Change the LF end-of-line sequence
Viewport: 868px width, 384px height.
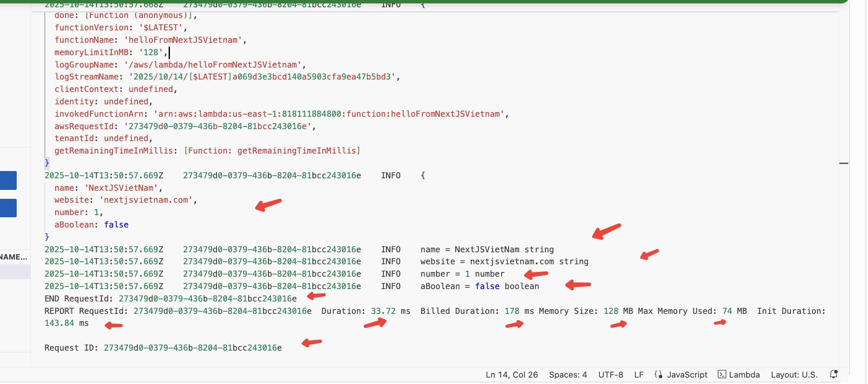click(639, 375)
